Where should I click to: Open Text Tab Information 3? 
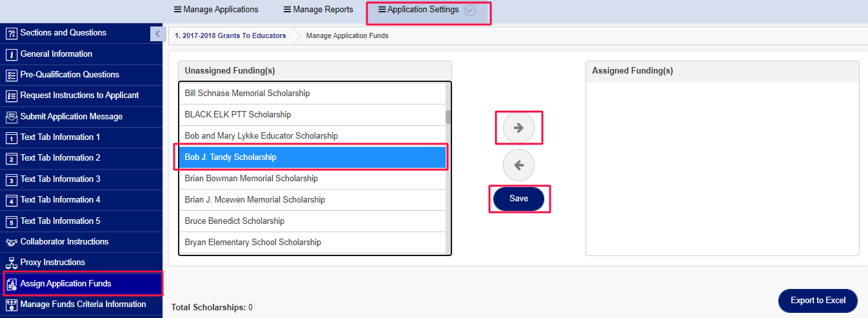tap(60, 179)
